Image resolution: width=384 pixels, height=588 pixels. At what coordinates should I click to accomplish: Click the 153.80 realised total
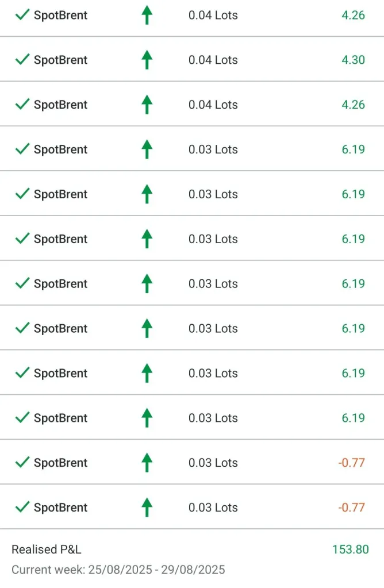click(x=350, y=549)
